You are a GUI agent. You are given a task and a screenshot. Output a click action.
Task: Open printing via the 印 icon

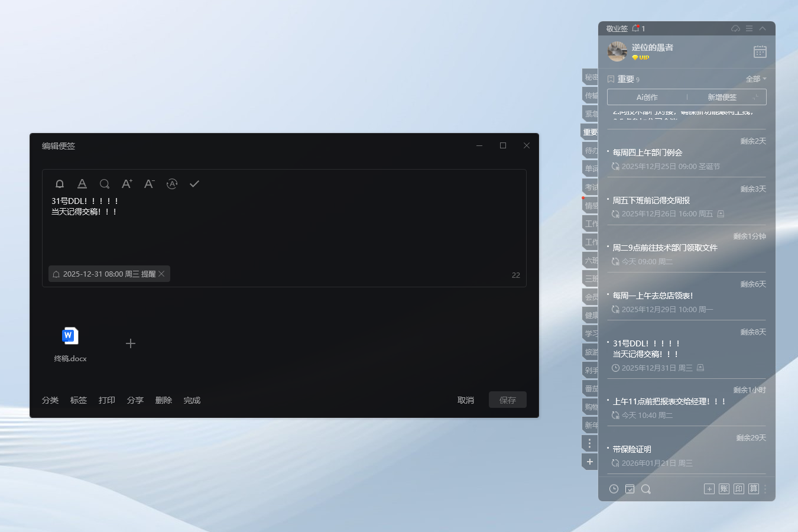coord(738,489)
